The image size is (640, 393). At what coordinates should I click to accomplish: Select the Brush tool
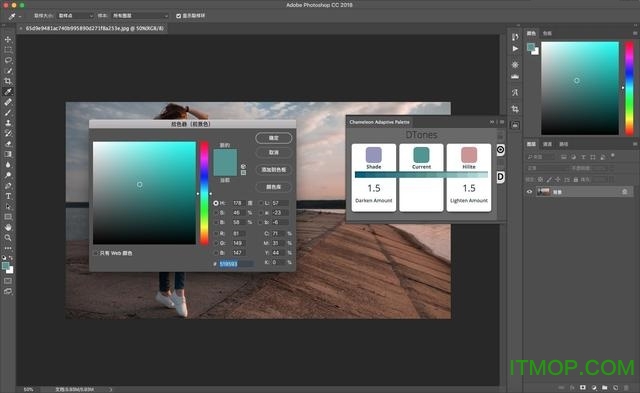coord(8,112)
